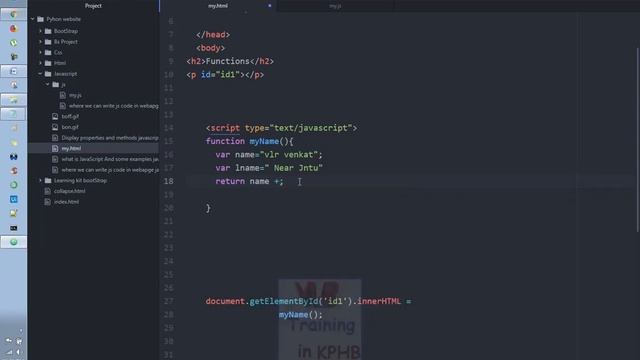Click the speaker volume tray icon
Screen dimensions: 640x360
[18, 352]
